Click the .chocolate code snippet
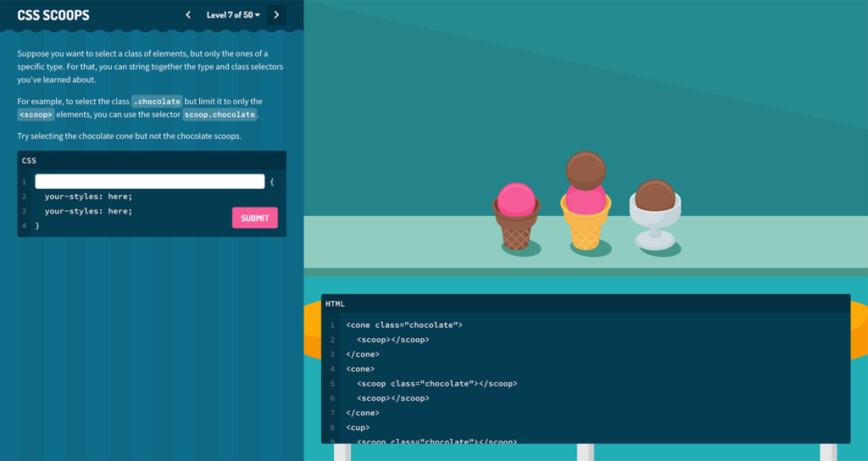Screen dimensions: 868x461 point(157,102)
